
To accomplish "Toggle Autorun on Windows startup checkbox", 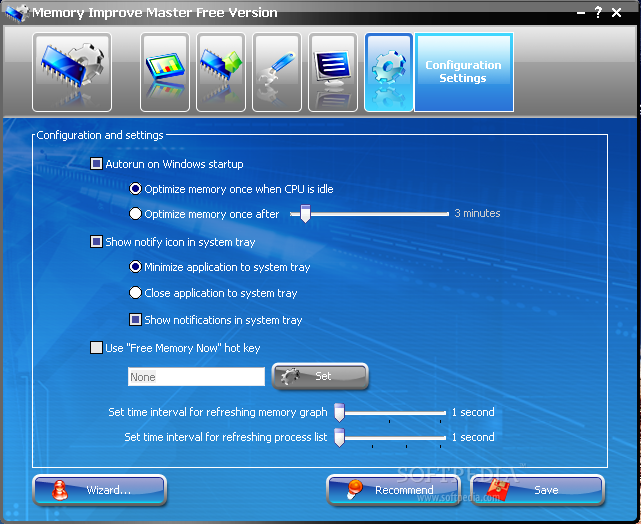I will (x=96, y=164).
